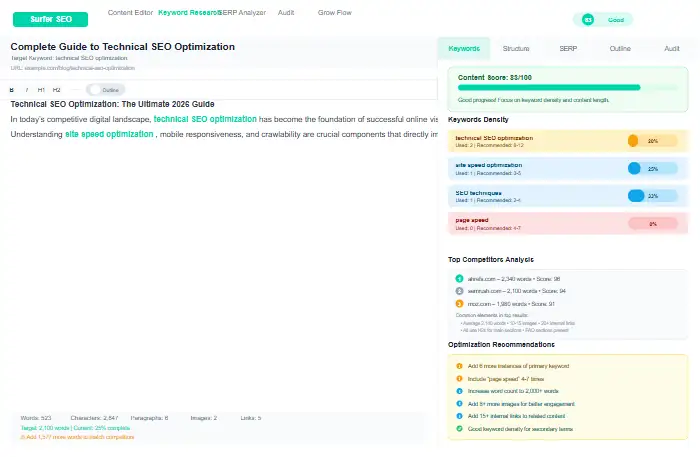Click info icon beside Add 15+ internal links
This screenshot has width=700, height=457.
[459, 416]
